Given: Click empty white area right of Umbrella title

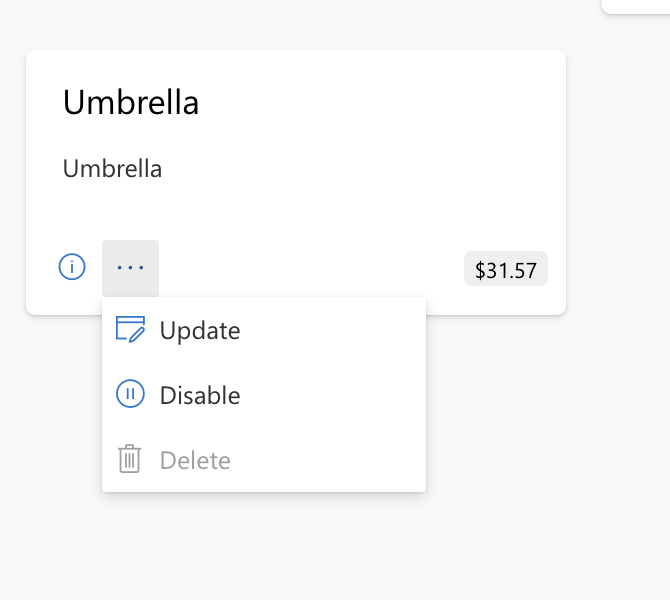Looking at the screenshot, I should click(x=380, y=102).
